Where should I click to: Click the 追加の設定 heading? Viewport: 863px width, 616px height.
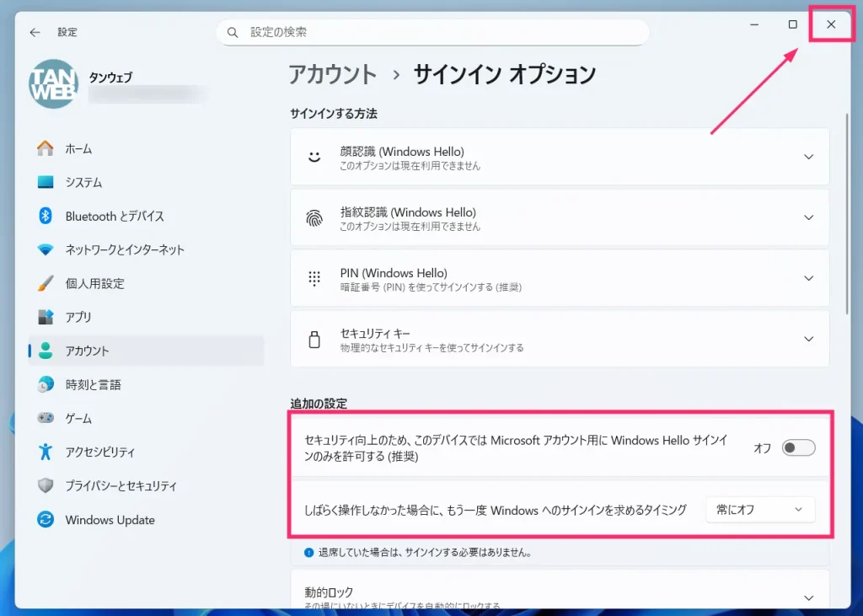(319, 404)
